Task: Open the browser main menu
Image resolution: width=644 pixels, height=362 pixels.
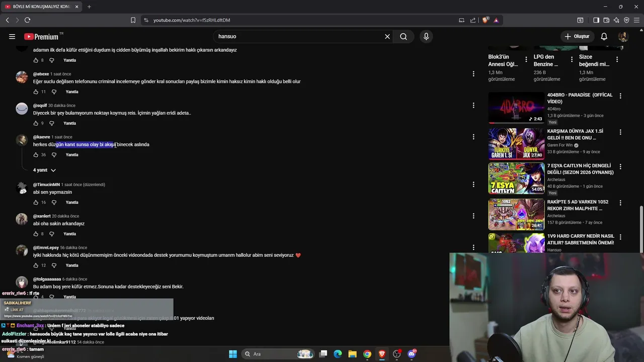Action: tap(637, 20)
